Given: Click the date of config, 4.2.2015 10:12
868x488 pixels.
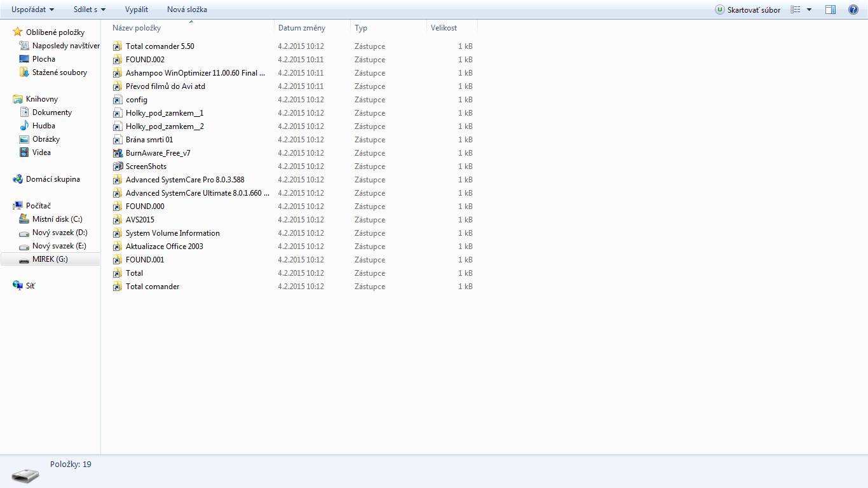Looking at the screenshot, I should [301, 100].
